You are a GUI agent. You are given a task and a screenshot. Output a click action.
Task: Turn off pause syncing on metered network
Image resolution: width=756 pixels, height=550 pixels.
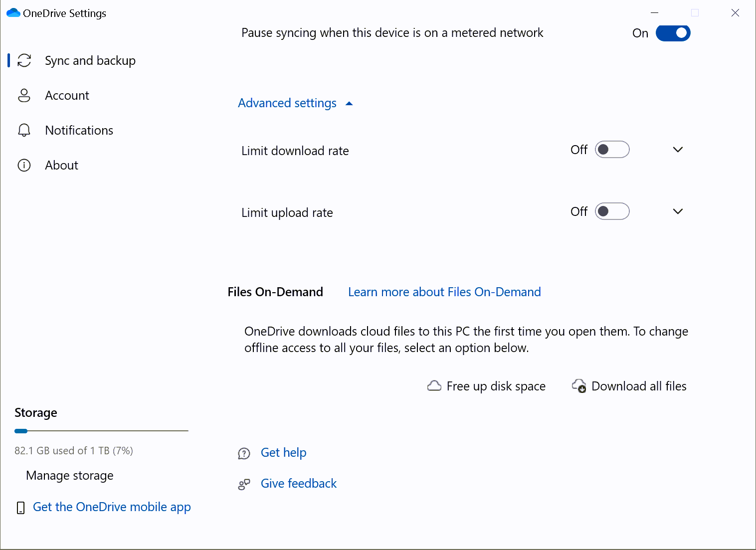point(673,33)
